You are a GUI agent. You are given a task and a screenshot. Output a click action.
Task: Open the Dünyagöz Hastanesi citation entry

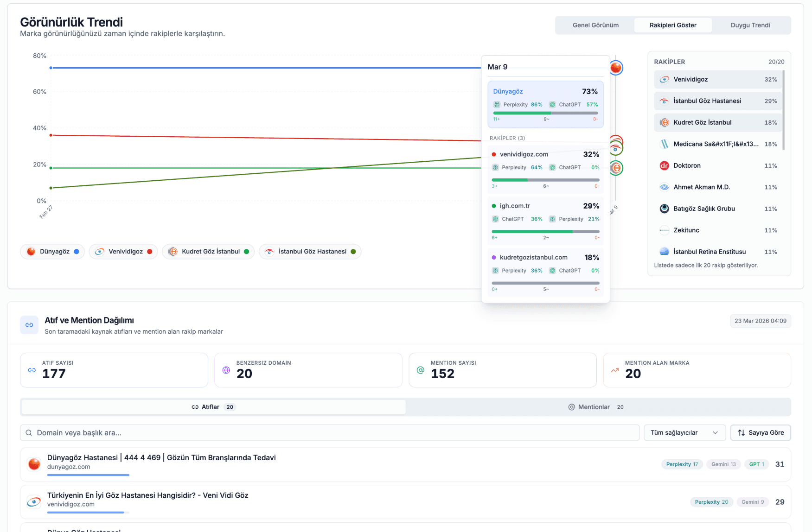pos(161,458)
